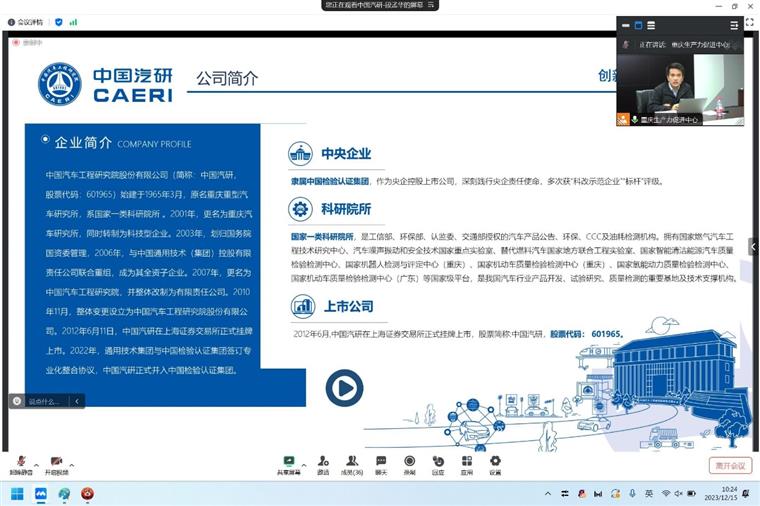Click the 'Say something' chat input
This screenshot has height=506, width=760.
[x=44, y=401]
